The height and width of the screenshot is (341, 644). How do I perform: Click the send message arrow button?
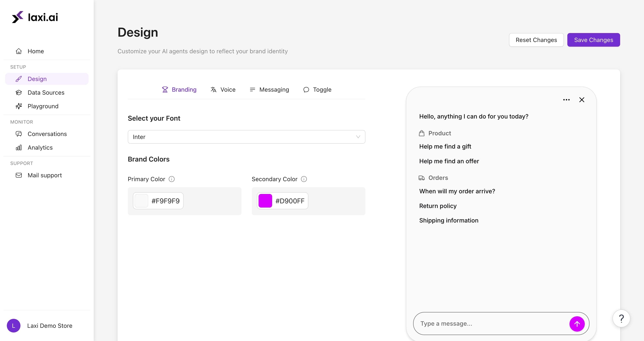click(x=577, y=324)
